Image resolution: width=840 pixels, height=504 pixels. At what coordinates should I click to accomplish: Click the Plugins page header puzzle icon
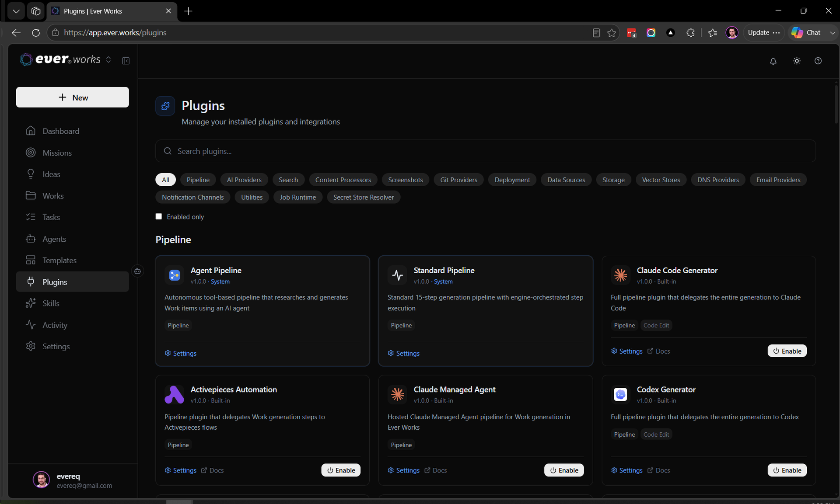(x=165, y=106)
